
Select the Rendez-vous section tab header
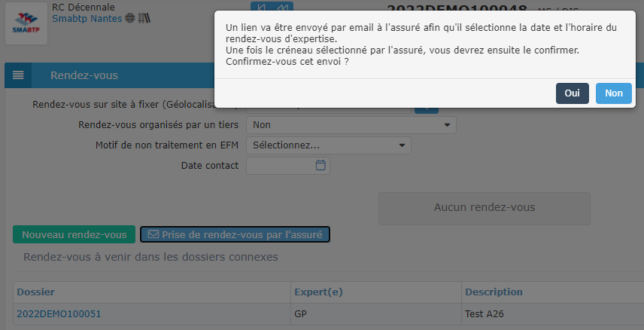[x=84, y=75]
